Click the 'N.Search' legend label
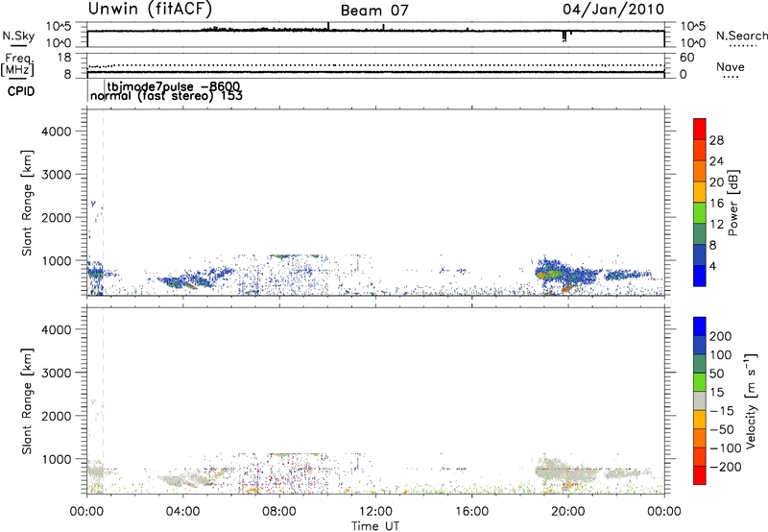The height and width of the screenshot is (532, 768). 741,36
